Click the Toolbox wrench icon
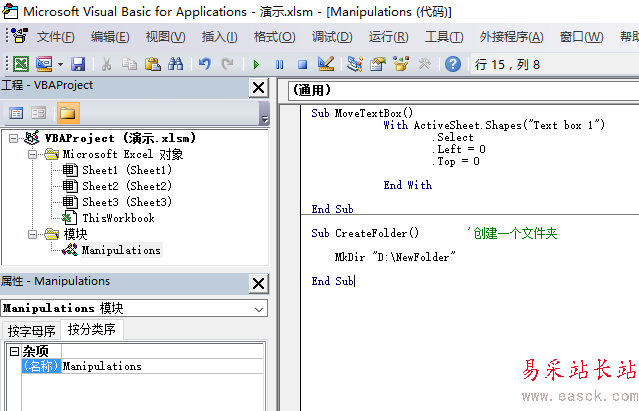 pyautogui.click(x=425, y=64)
